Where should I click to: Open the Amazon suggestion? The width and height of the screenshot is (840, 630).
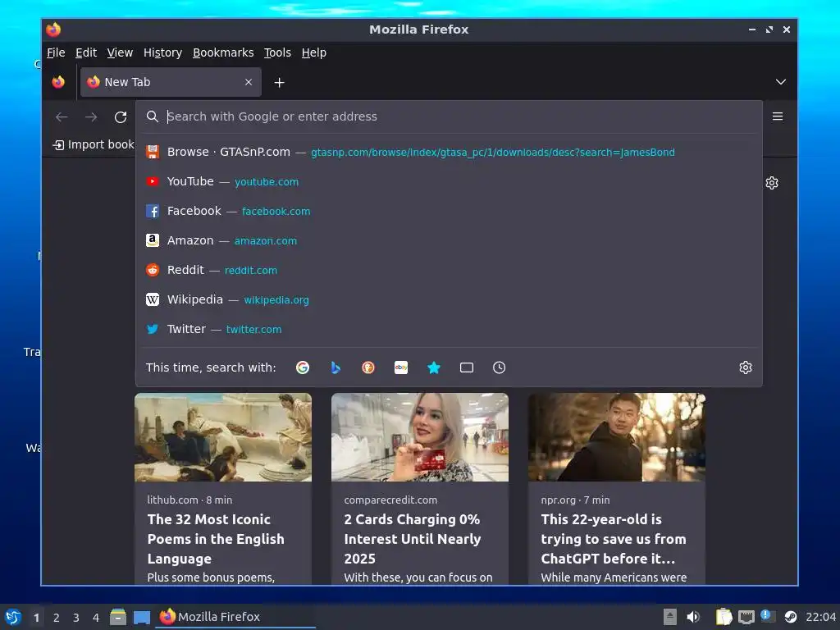tap(449, 240)
